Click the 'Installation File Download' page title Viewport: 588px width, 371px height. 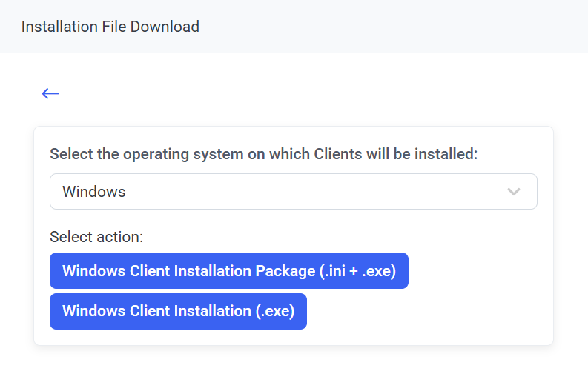click(110, 27)
